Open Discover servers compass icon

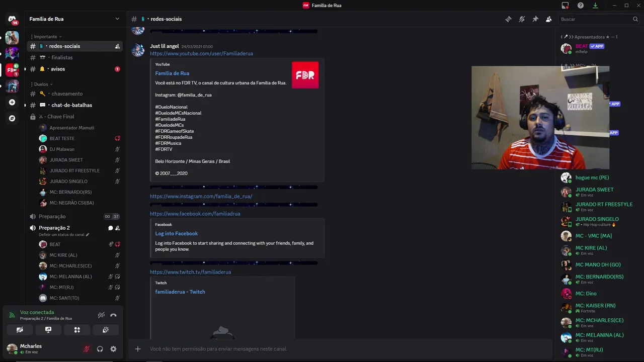[12, 118]
